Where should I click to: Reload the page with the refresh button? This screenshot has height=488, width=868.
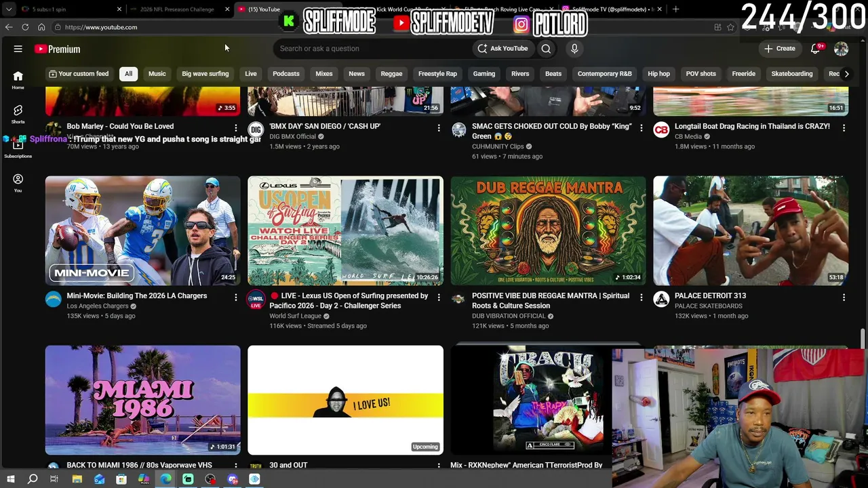point(25,27)
